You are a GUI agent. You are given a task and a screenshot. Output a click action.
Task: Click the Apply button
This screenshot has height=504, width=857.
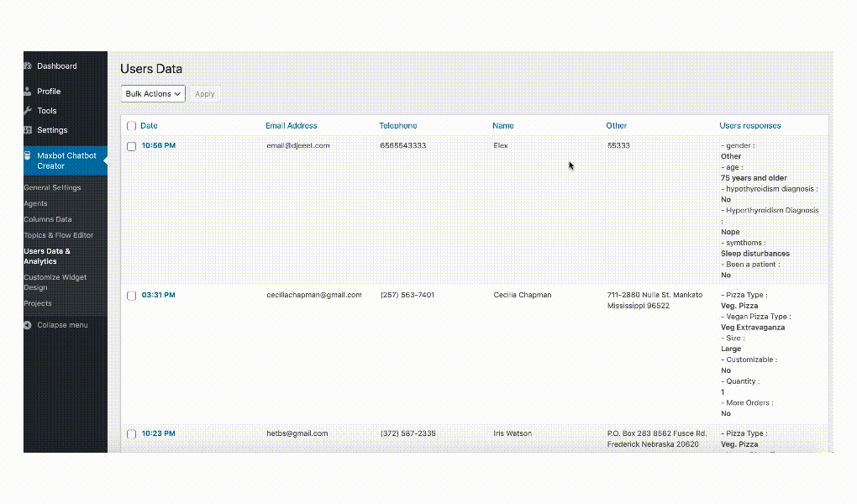[205, 93]
